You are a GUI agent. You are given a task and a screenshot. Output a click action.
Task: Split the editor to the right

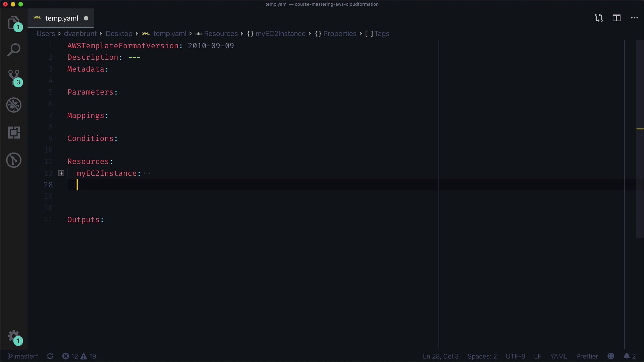[616, 18]
